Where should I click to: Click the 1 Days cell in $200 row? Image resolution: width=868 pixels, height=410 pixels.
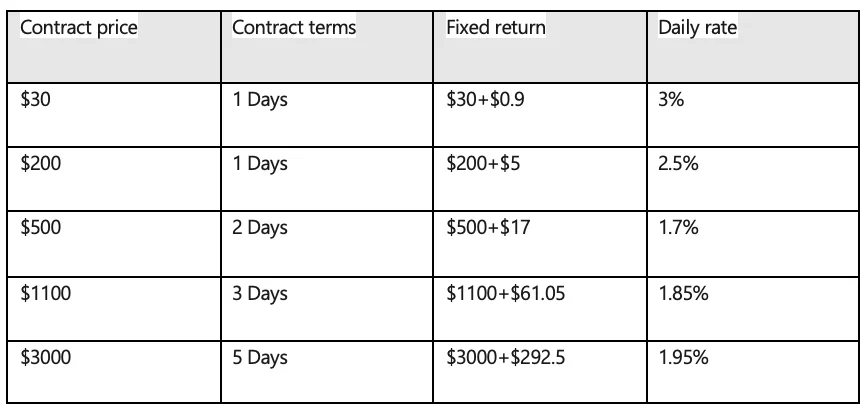[259, 164]
